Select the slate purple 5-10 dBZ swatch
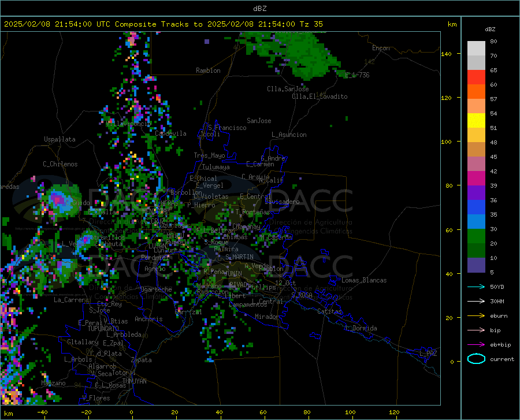This screenshot has height=420, width=520. coord(476,265)
